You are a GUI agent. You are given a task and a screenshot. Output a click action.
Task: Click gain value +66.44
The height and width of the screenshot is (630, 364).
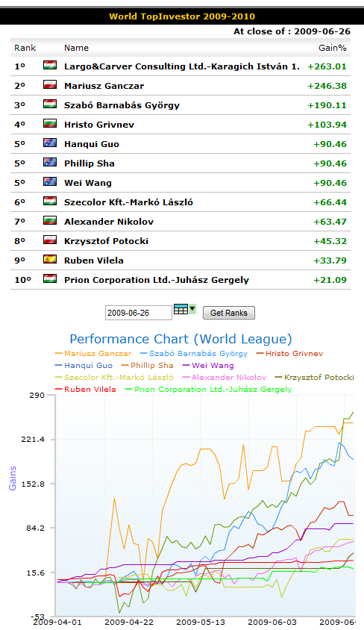330,202
